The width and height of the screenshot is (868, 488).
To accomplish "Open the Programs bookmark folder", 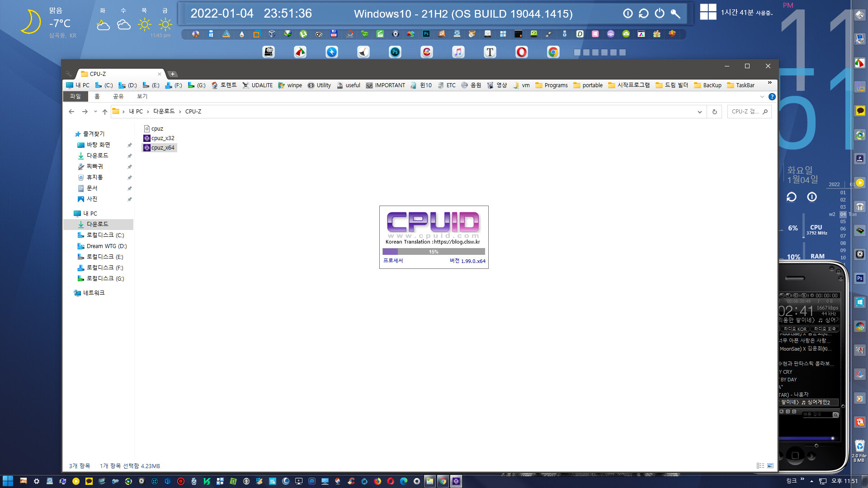I will pos(552,85).
